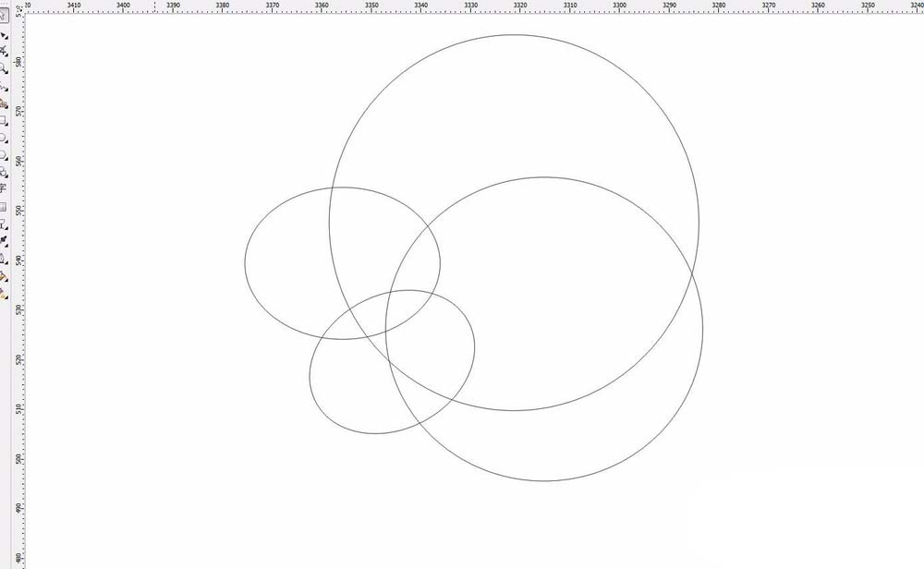Select the Text tool marked 字
924x569 pixels.
pyautogui.click(x=3, y=189)
